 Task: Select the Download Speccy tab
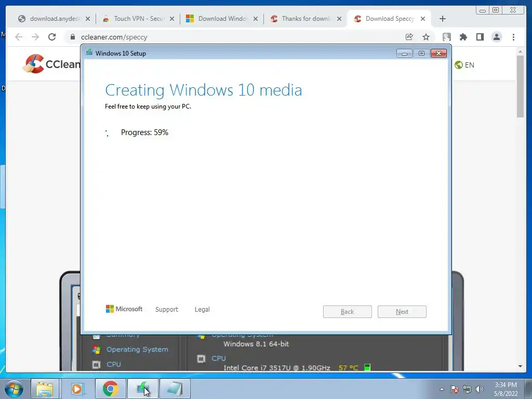389,19
